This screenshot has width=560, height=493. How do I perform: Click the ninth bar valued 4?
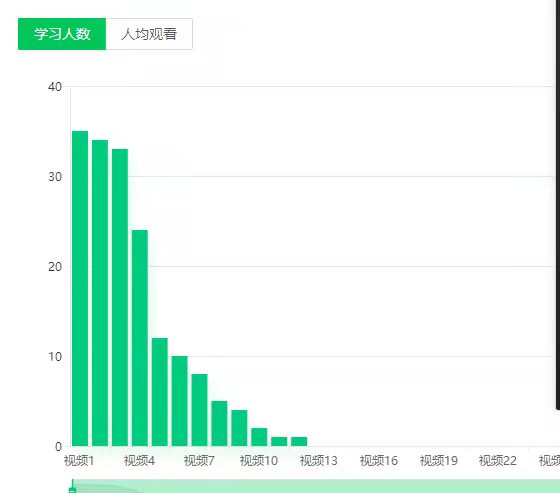(239, 428)
